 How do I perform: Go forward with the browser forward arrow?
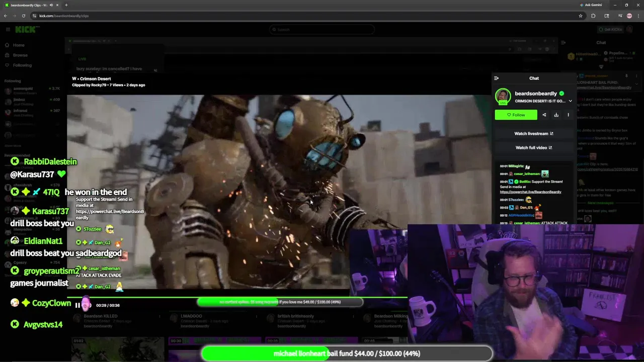pos(15,16)
